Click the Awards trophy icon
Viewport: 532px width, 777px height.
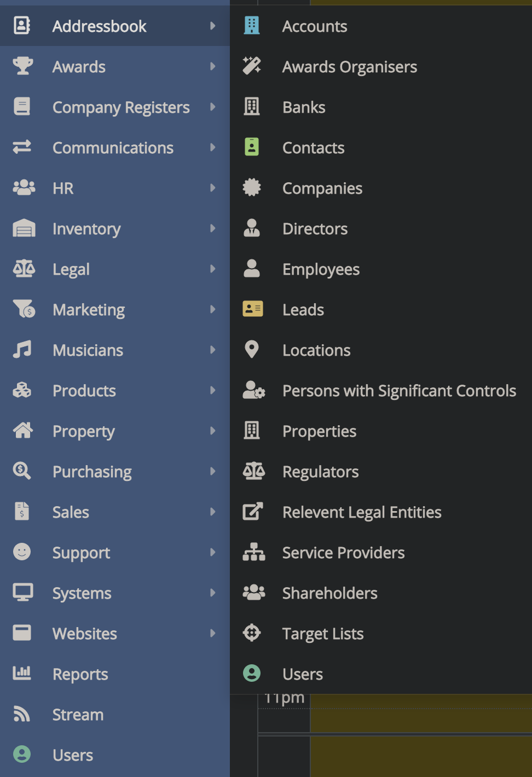click(x=22, y=66)
